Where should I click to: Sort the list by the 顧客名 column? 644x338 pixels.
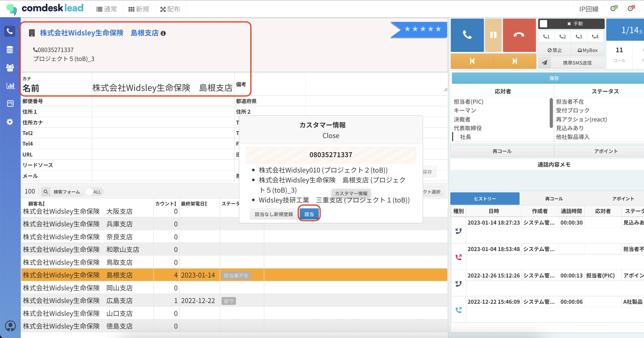tap(37, 204)
